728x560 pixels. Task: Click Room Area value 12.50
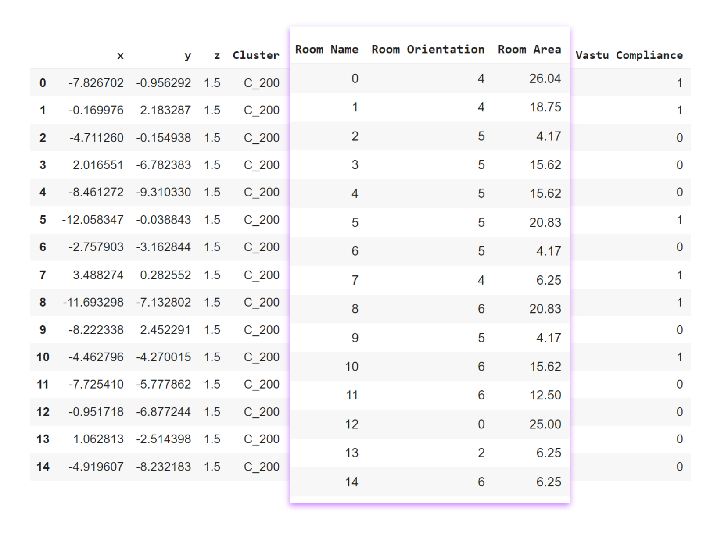coord(545,395)
